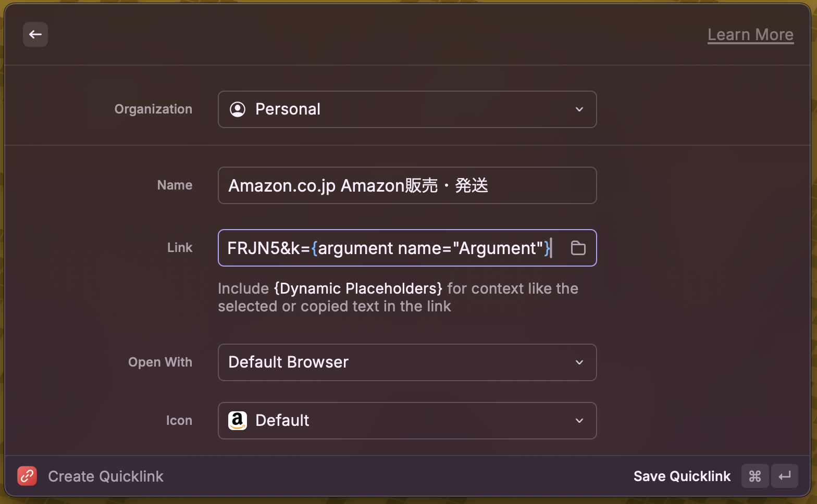Click the Save Quicklink button
817x504 pixels.
coord(682,476)
